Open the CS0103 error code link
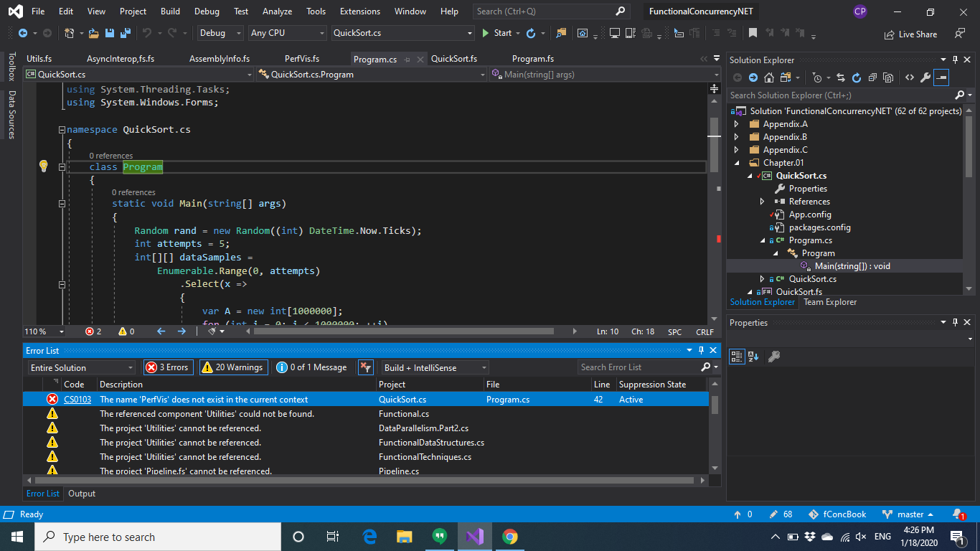Viewport: 980px width, 551px height. point(77,400)
